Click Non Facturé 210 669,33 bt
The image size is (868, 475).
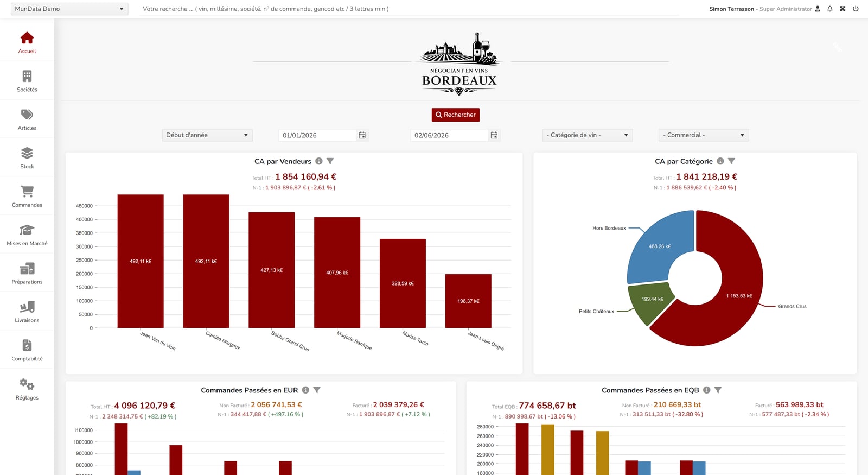677,405
